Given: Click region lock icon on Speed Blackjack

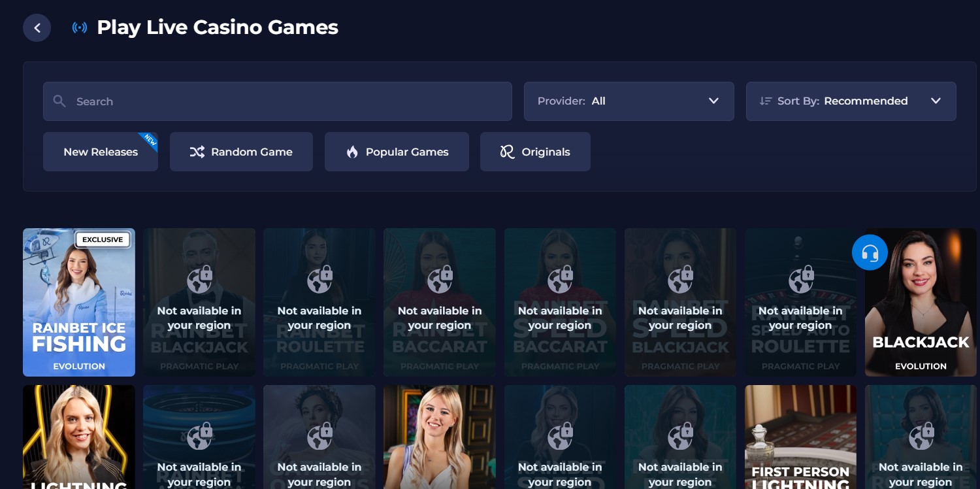Looking at the screenshot, I should point(680,280).
